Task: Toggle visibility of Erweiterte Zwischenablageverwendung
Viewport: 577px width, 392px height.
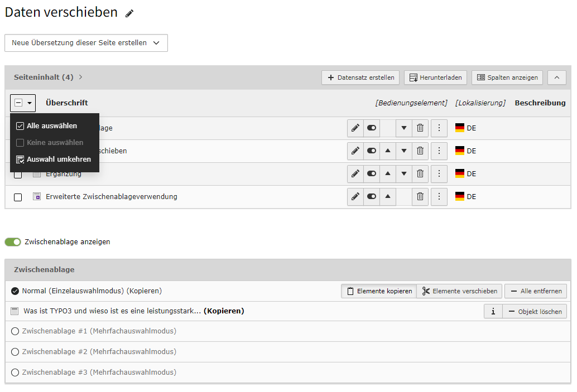Action: (372, 196)
